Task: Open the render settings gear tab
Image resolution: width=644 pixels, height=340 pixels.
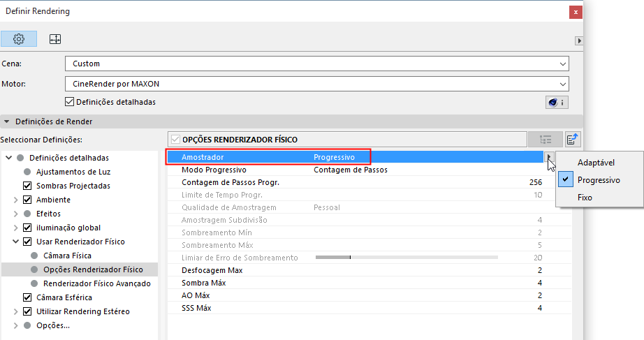Action: tap(19, 39)
